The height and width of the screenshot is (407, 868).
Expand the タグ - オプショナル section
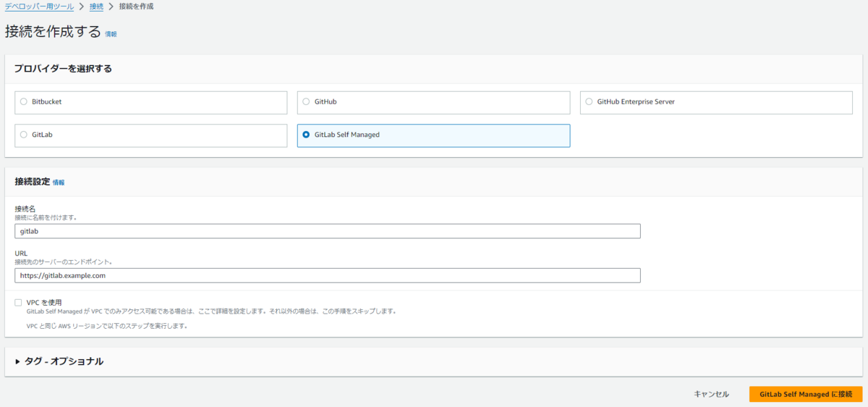click(x=59, y=361)
